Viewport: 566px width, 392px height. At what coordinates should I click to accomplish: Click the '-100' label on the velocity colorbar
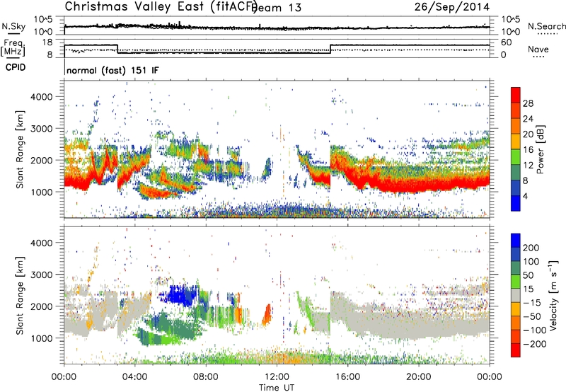535,330
